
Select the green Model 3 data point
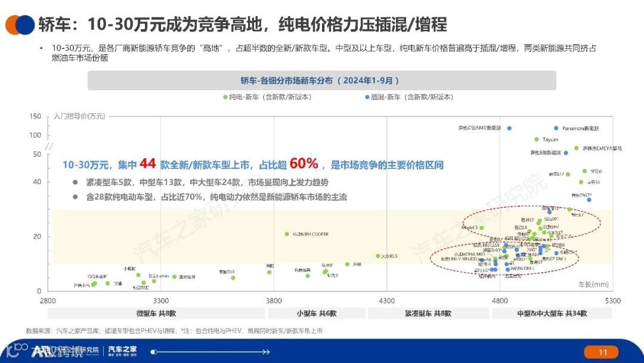[482, 227]
